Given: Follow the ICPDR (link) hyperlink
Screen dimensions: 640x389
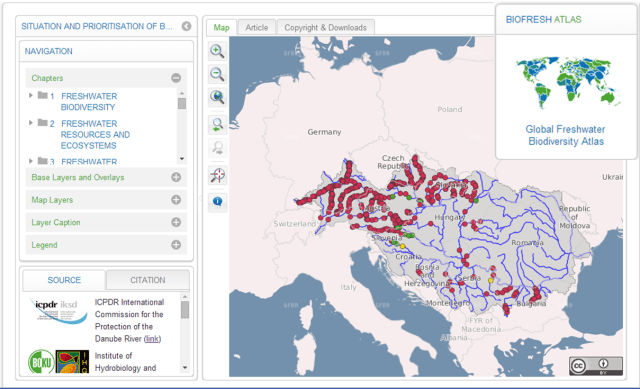Looking at the screenshot, I should click(153, 339).
